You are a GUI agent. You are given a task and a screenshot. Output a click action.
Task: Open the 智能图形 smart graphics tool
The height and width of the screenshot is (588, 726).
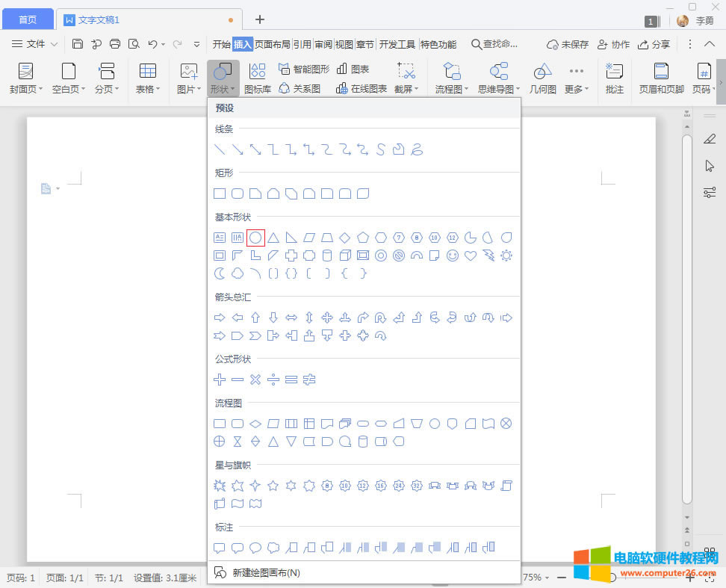coord(304,69)
